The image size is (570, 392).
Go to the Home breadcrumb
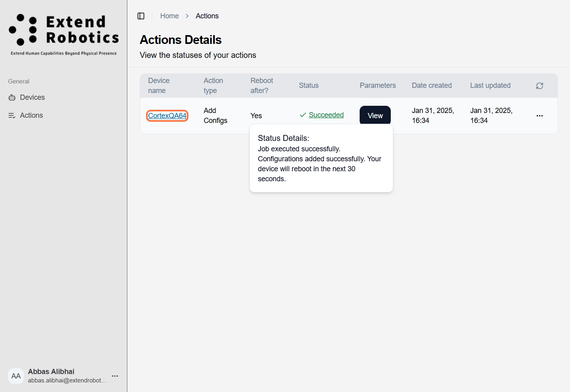(169, 16)
